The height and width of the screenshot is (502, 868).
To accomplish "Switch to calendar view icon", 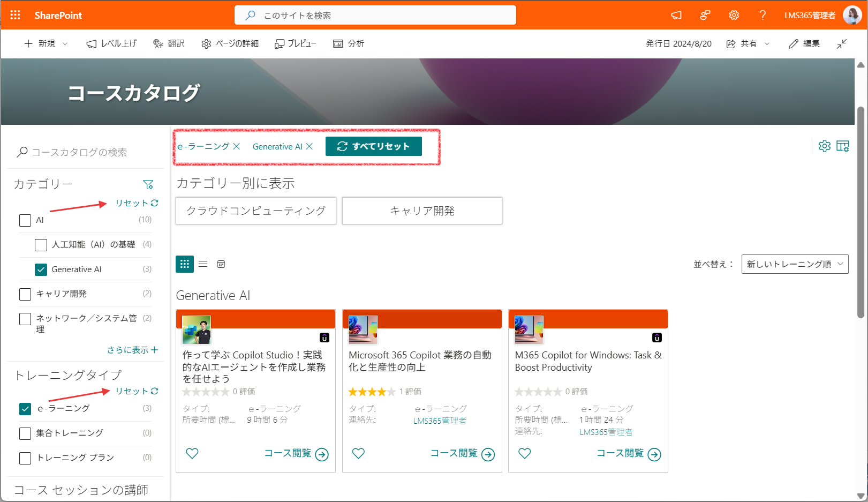I will 221,264.
